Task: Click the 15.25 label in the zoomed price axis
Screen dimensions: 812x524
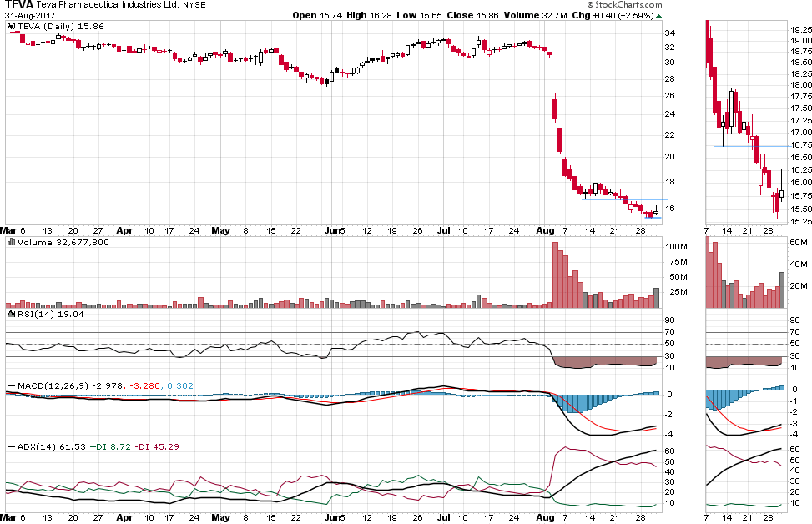Action: 801,221
